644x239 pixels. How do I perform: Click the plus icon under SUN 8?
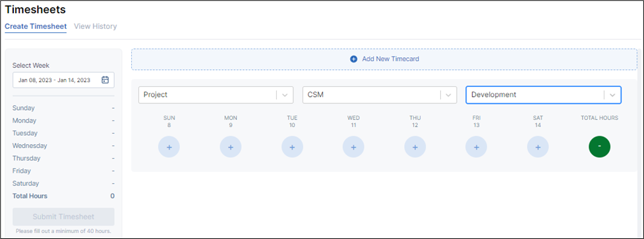(169, 147)
